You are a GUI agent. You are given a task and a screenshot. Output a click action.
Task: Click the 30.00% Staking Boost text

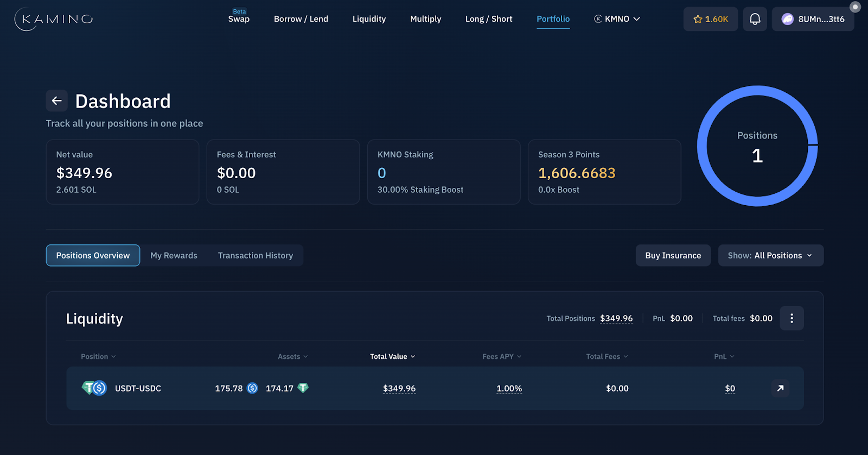click(420, 190)
